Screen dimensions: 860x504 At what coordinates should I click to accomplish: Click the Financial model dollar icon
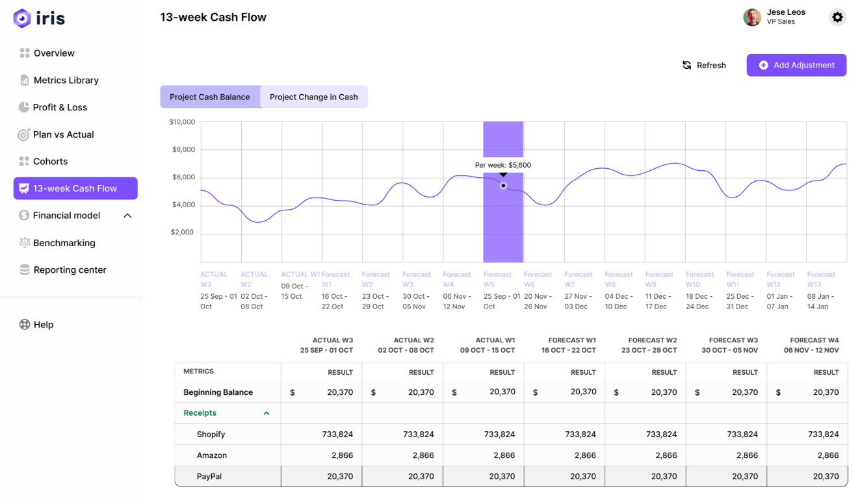pyautogui.click(x=24, y=216)
